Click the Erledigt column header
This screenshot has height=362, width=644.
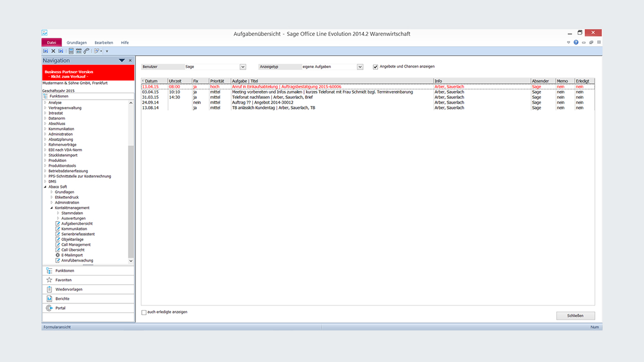click(585, 81)
